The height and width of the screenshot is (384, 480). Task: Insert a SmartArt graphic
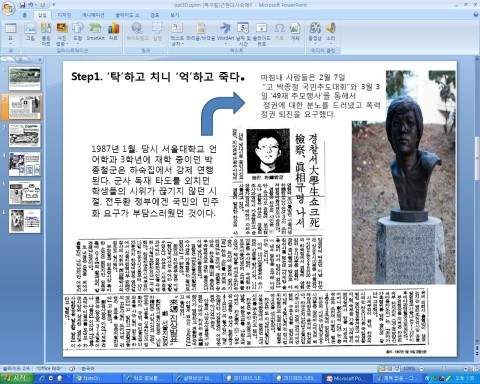(95, 32)
